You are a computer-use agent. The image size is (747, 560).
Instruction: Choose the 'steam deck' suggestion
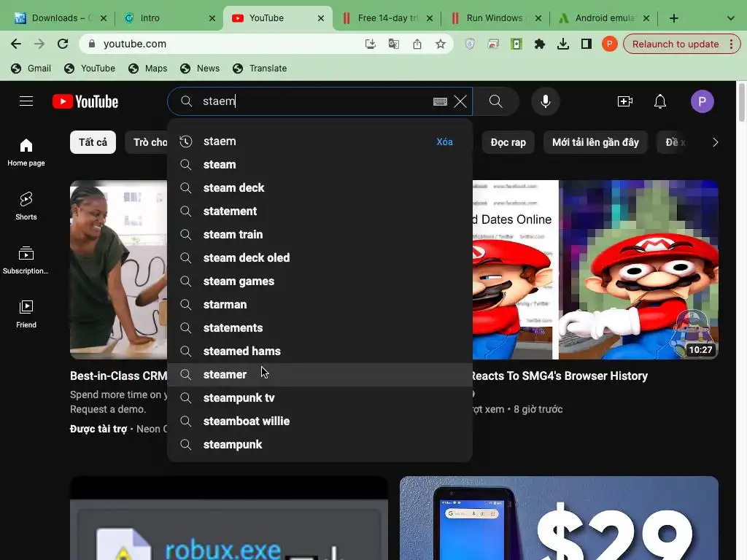[x=320, y=188]
